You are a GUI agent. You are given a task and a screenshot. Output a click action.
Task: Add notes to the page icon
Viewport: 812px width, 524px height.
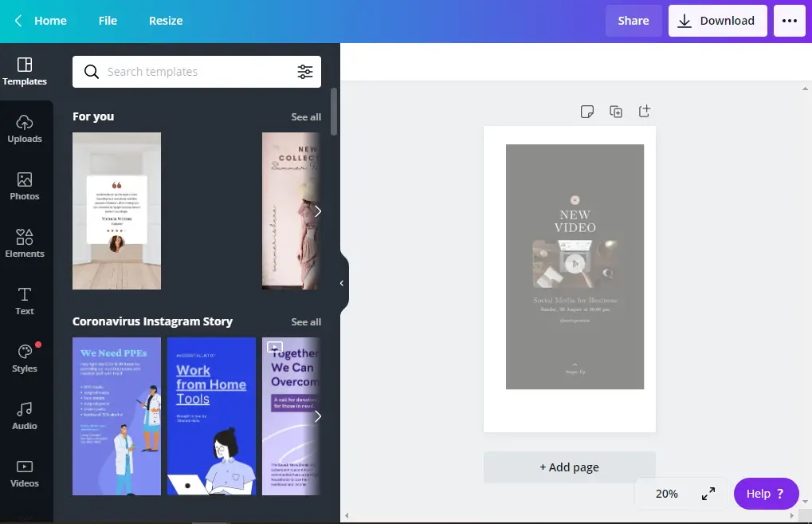coord(587,112)
